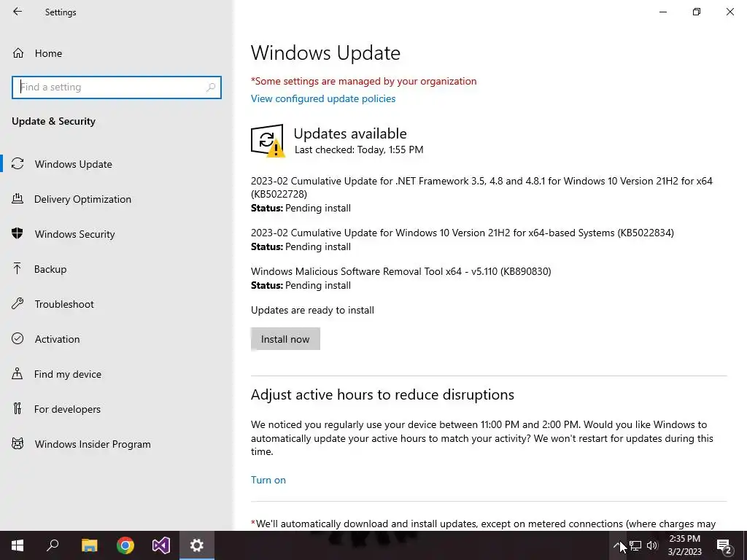
Task: Click the Install now button
Action: coord(285,339)
